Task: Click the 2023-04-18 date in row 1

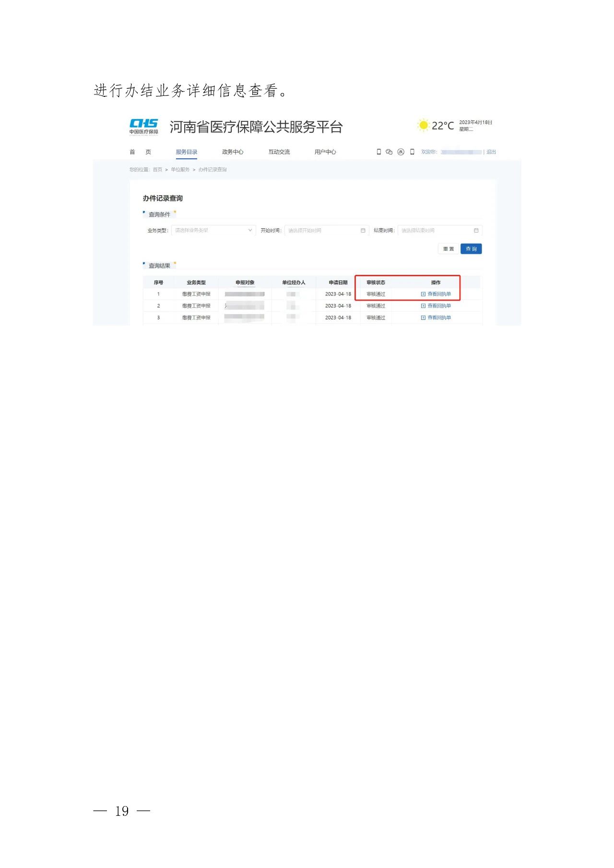Action: 338,294
